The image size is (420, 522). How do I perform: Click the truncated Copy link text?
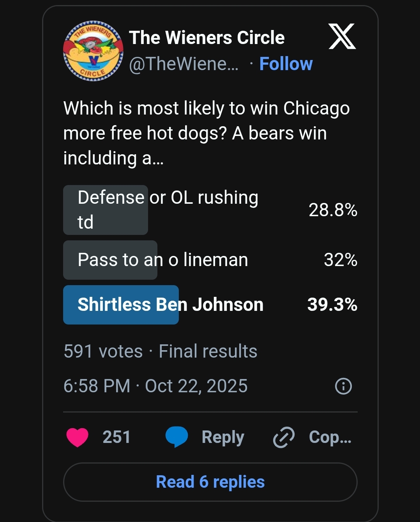pos(330,437)
